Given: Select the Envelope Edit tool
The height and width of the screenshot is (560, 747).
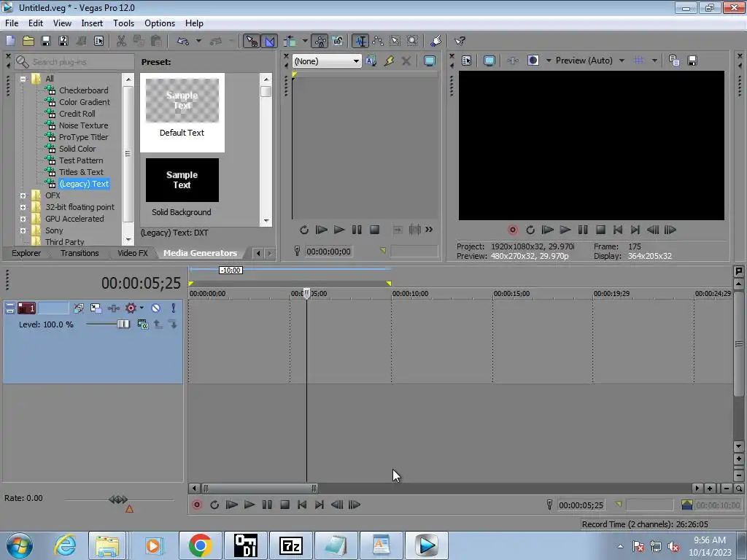Looking at the screenshot, I should (378, 41).
